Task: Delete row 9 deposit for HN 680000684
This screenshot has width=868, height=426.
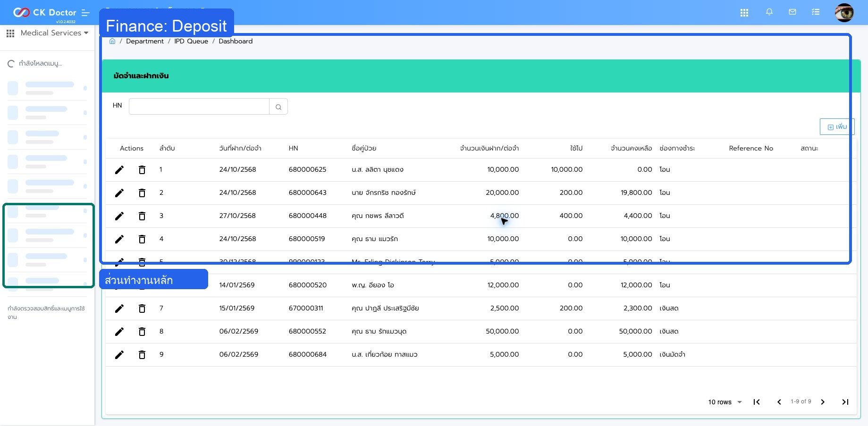Action: [142, 355]
